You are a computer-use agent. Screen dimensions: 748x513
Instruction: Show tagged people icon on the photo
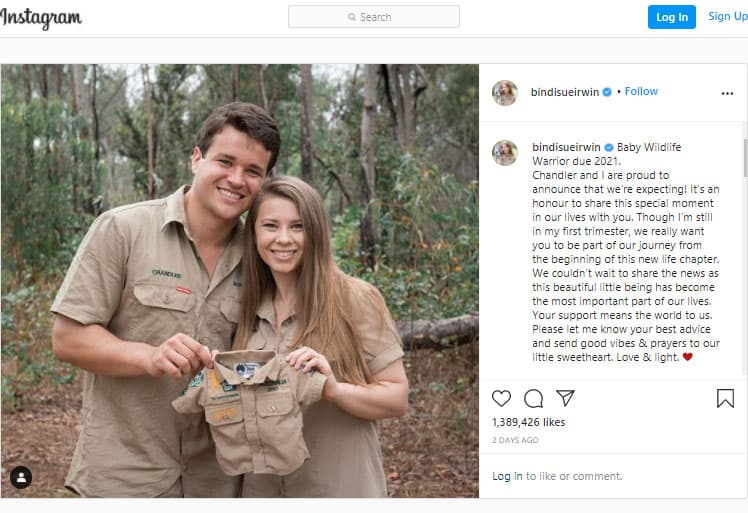21,477
